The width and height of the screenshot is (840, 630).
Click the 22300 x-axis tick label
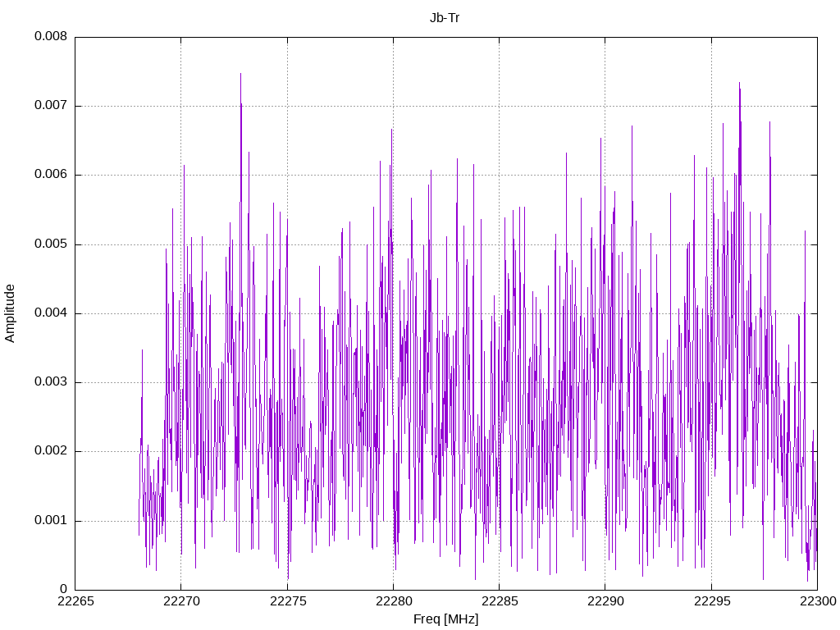(818, 601)
